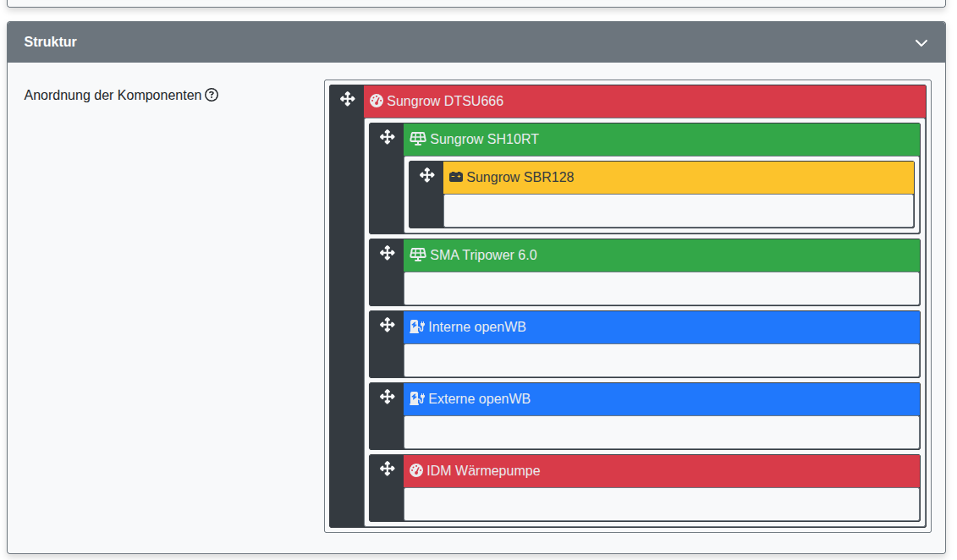Select the Sungrow SBR128 battery label
957x560 pixels.
click(520, 178)
